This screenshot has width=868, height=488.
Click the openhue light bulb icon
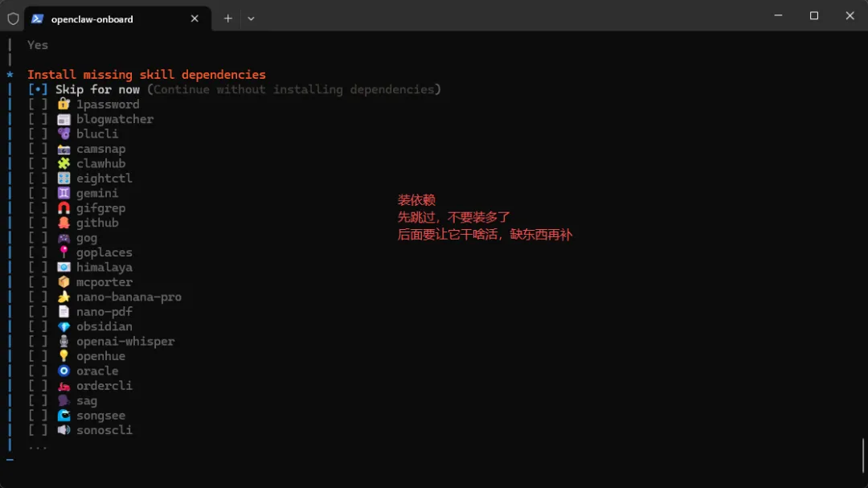63,355
